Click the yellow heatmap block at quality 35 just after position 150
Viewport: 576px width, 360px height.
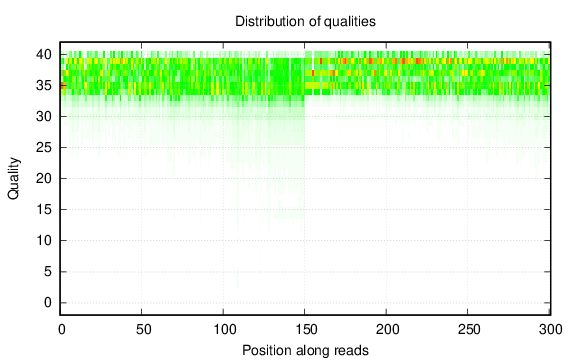point(313,86)
